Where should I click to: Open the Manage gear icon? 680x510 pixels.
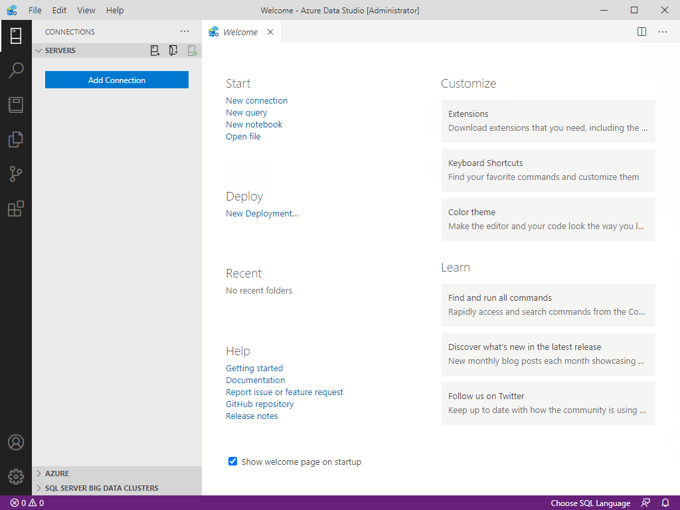[16, 477]
